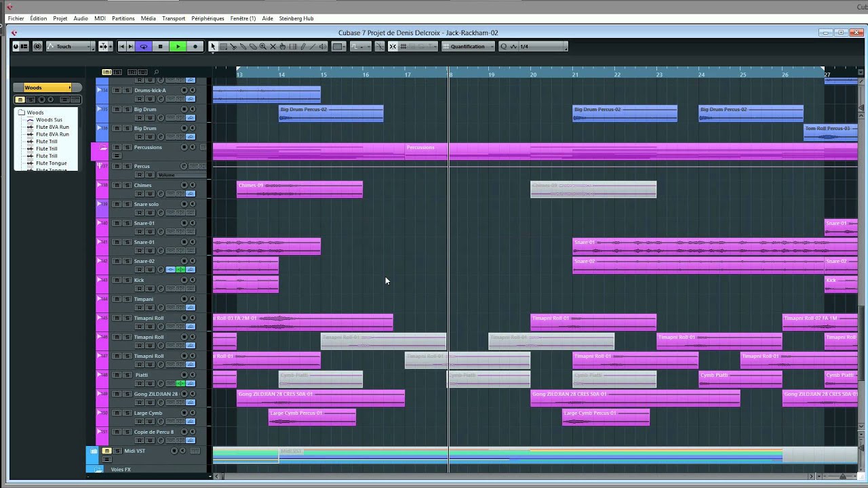
Task: Select the Zoom magnifier tool
Action: [x=263, y=47]
